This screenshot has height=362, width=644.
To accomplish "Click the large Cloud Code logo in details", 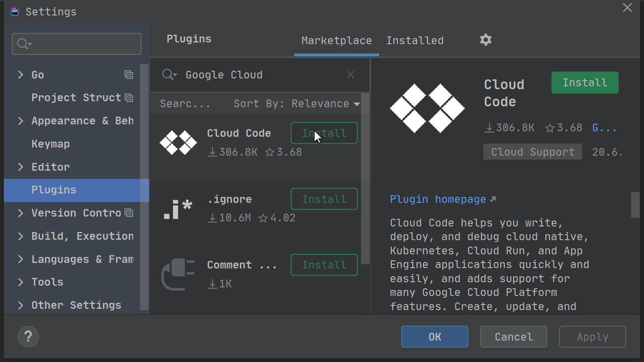I will click(427, 108).
